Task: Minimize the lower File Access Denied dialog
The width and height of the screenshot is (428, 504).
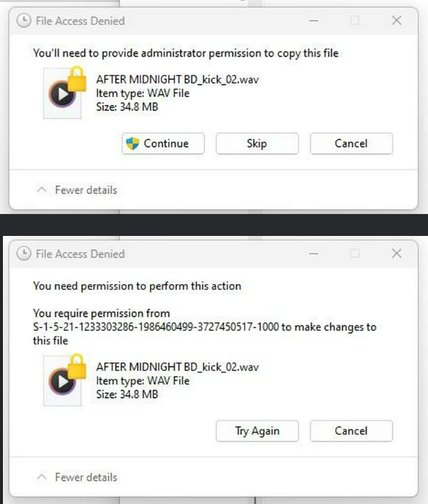Action: click(x=313, y=253)
